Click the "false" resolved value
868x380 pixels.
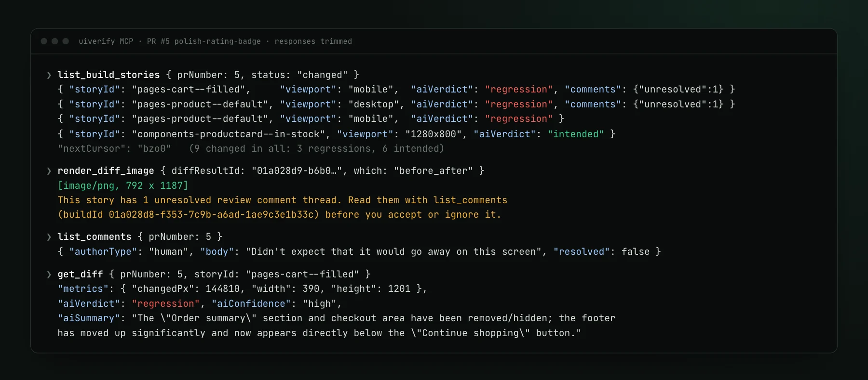636,252
